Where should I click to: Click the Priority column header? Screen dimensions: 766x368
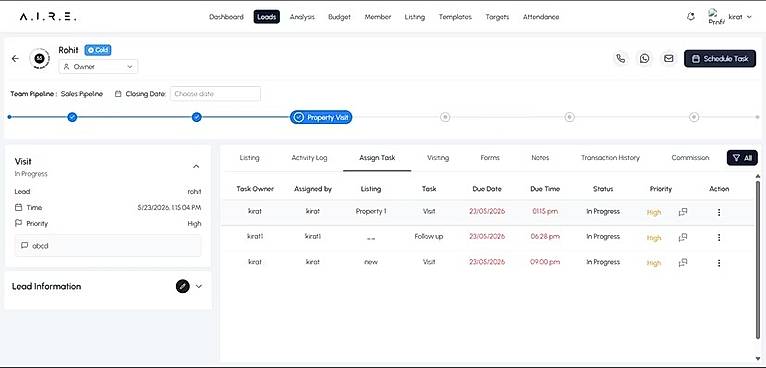660,189
